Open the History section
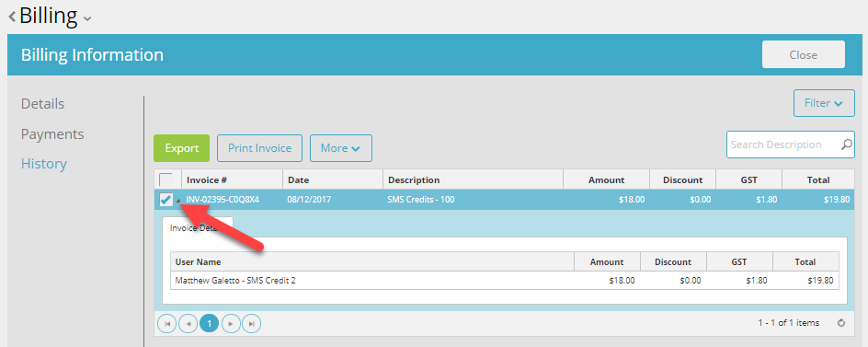This screenshot has height=347, width=868. click(44, 164)
